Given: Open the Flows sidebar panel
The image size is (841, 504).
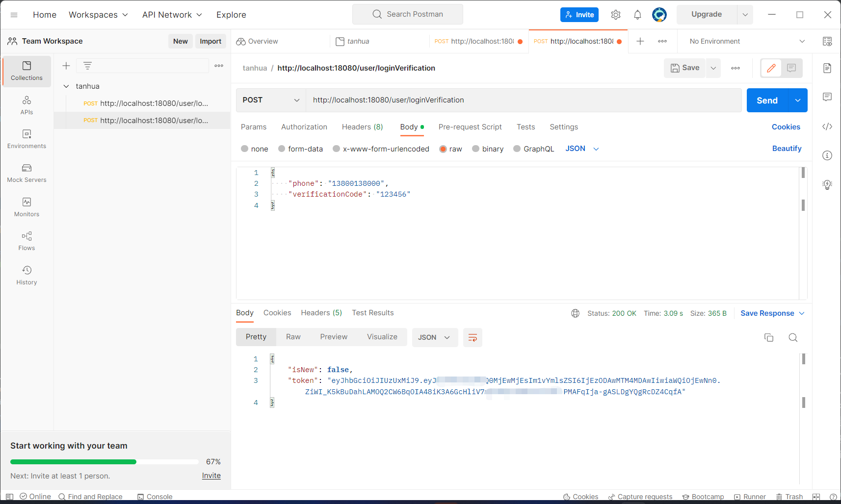Looking at the screenshot, I should (26, 241).
